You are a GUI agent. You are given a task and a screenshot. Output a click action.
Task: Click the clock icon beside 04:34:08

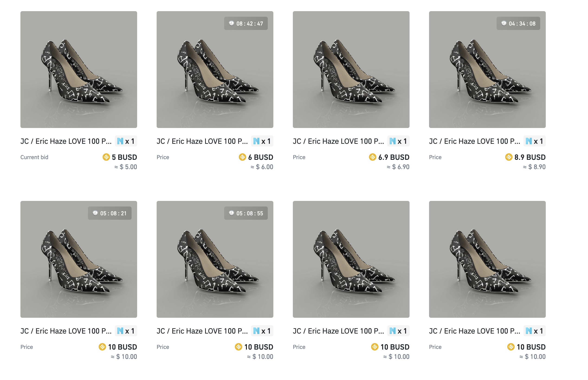504,23
